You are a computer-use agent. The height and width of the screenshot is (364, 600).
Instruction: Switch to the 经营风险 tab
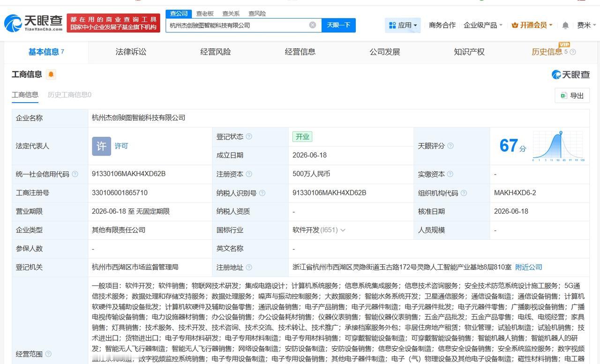(x=216, y=52)
